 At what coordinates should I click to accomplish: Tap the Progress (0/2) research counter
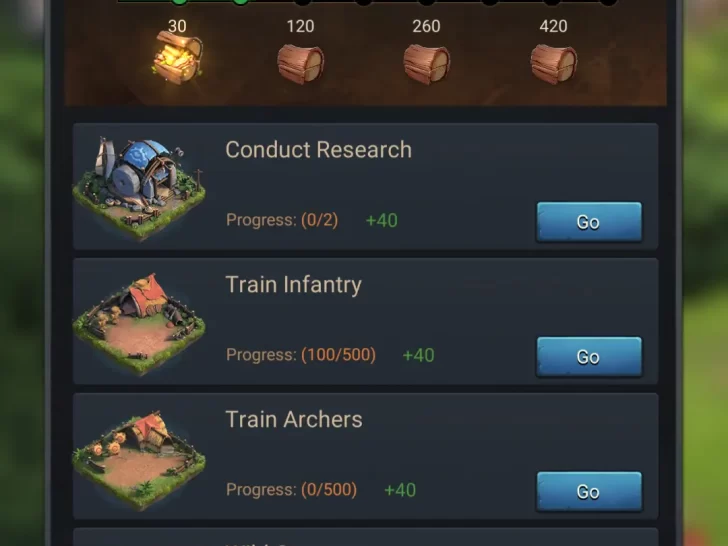282,220
